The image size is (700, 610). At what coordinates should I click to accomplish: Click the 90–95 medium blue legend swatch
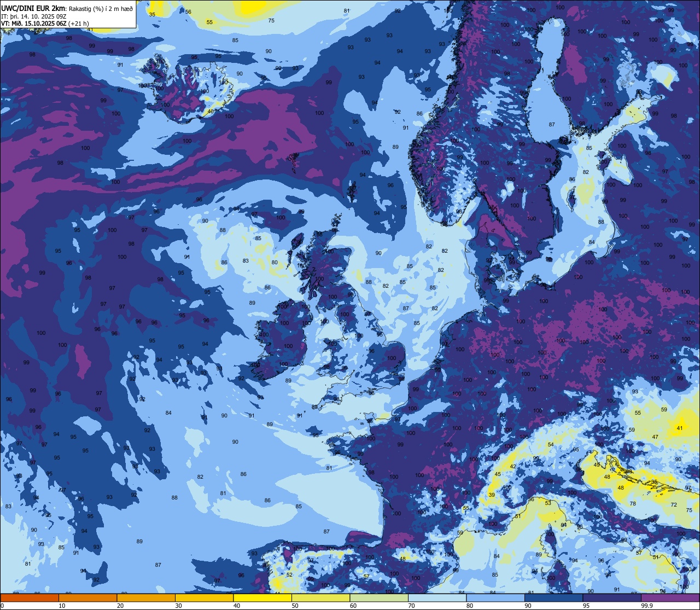pyautogui.click(x=553, y=597)
